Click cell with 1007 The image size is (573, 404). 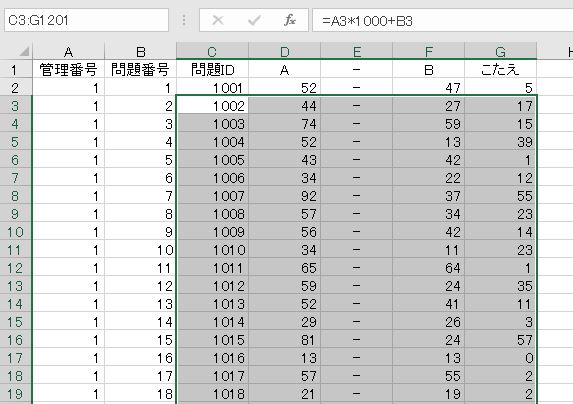[212, 196]
